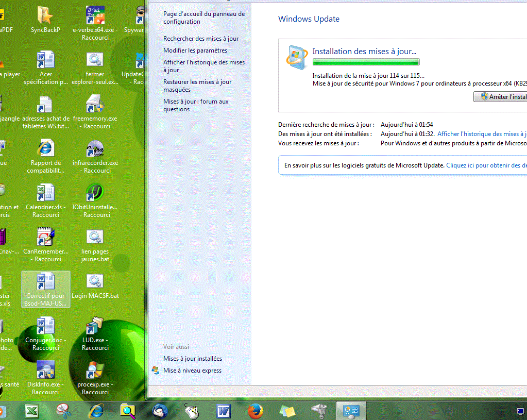Click the green installation progress bar
527x420 pixels.
[x=366, y=62]
